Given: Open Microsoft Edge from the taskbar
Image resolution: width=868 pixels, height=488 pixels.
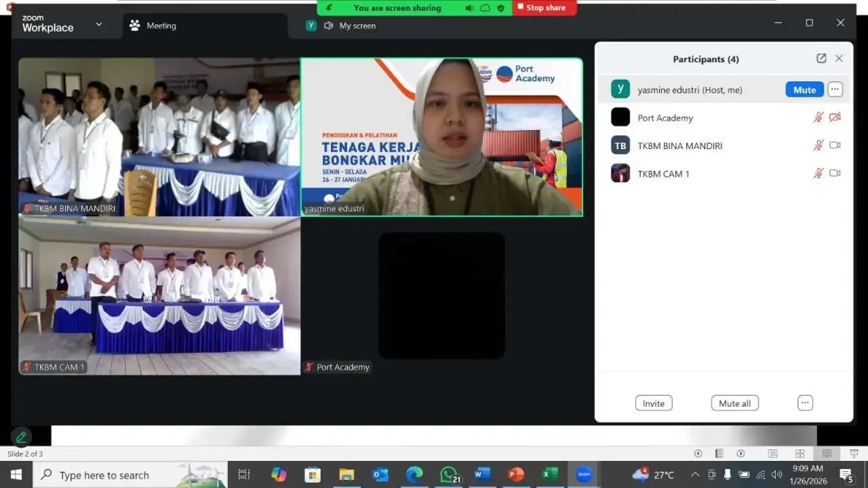Looking at the screenshot, I should tap(414, 474).
